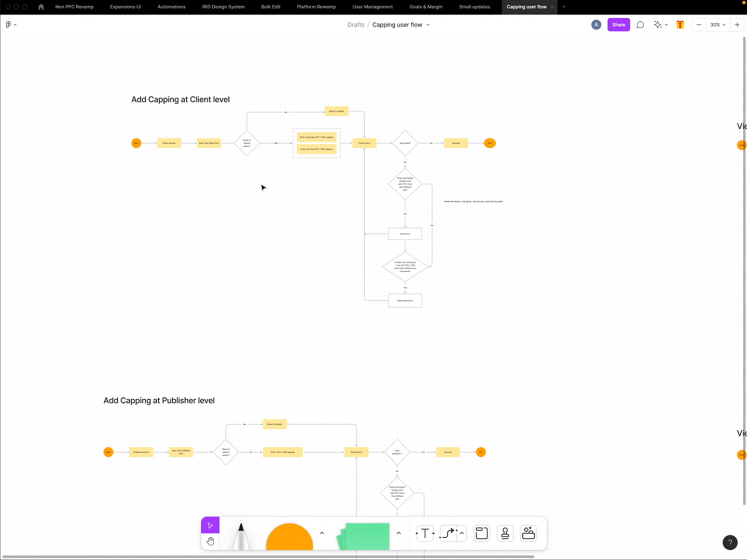Go to the home icon
The image size is (747, 560).
(x=41, y=7)
